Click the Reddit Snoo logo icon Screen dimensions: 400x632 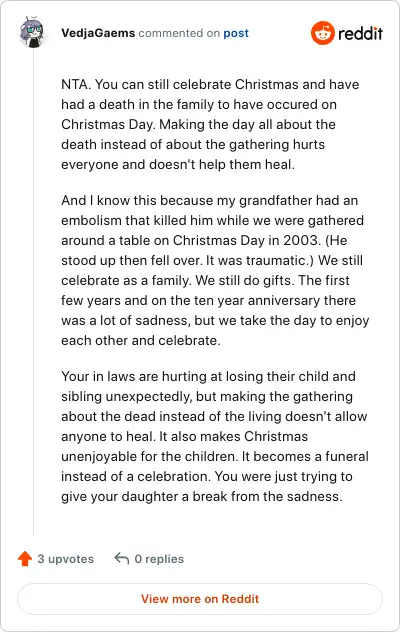point(323,33)
